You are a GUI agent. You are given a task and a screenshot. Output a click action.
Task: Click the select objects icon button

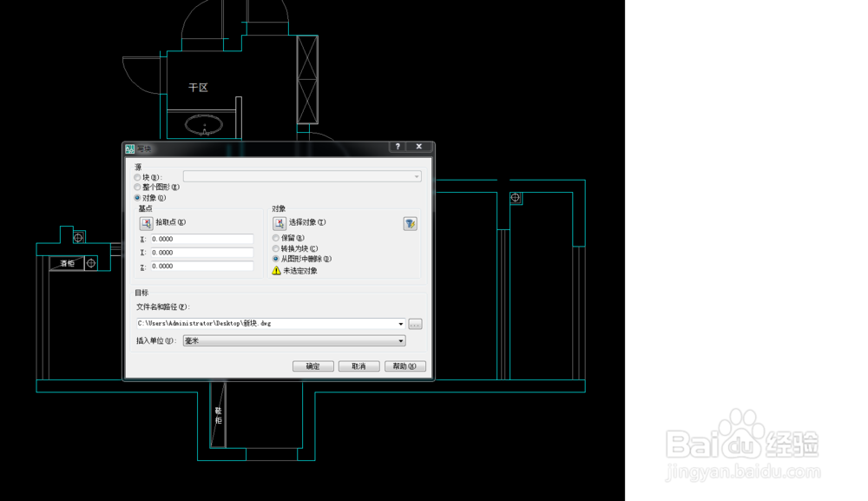pyautogui.click(x=279, y=223)
